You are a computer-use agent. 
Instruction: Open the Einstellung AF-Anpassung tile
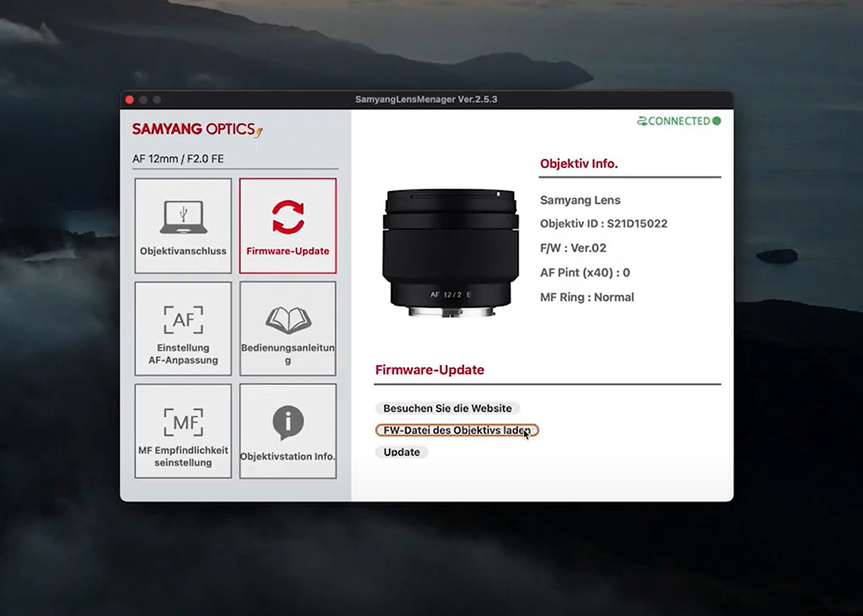pos(183,328)
